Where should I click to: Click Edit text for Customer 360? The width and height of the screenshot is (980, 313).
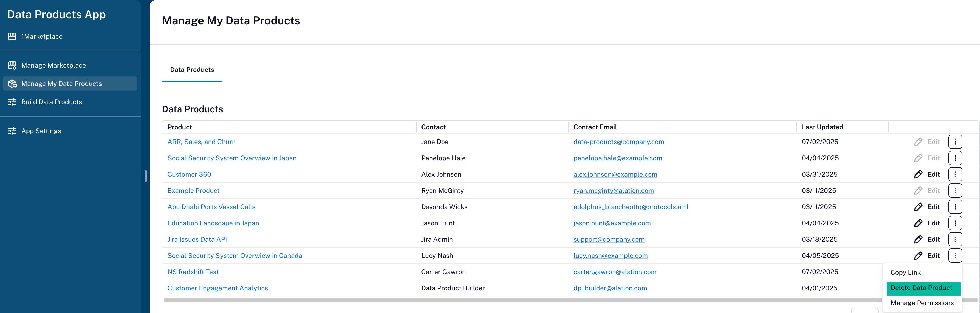(933, 174)
